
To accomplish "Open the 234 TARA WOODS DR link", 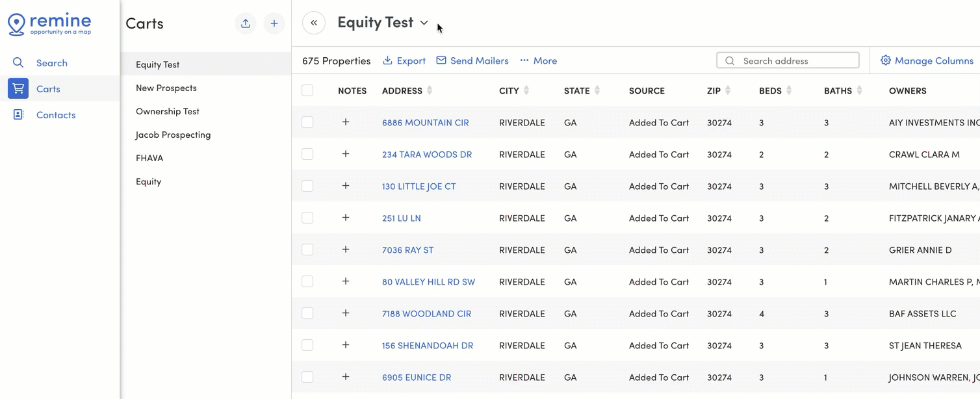I will tap(427, 154).
